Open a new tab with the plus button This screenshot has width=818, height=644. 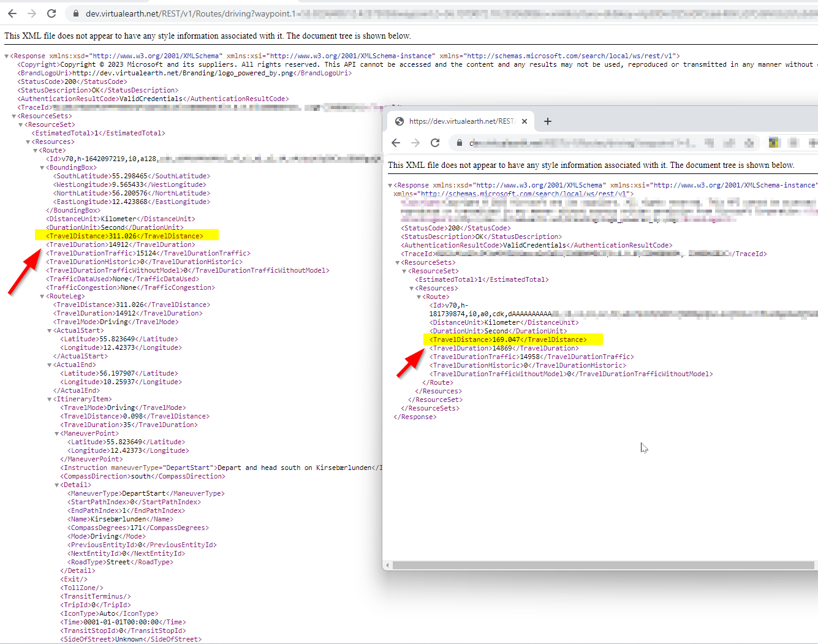(x=548, y=121)
